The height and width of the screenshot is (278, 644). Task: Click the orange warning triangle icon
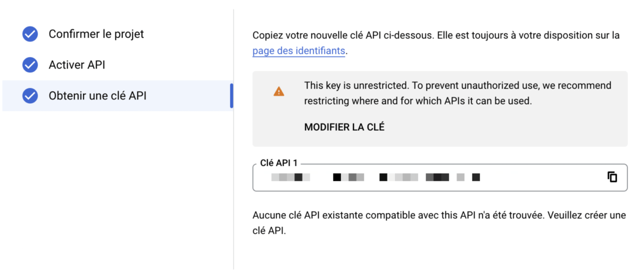coord(279,91)
